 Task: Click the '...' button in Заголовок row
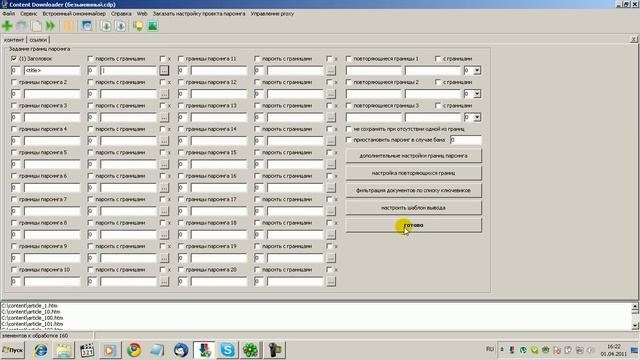(x=164, y=71)
